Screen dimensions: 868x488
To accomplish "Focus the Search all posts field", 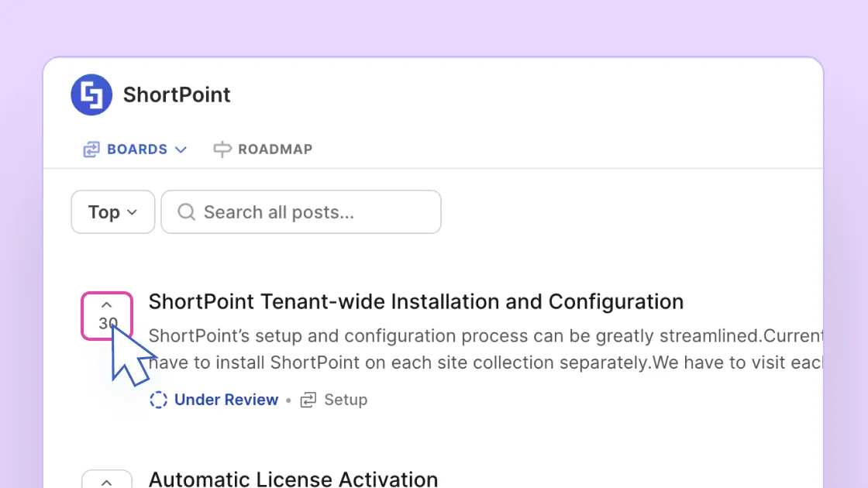I will (301, 212).
